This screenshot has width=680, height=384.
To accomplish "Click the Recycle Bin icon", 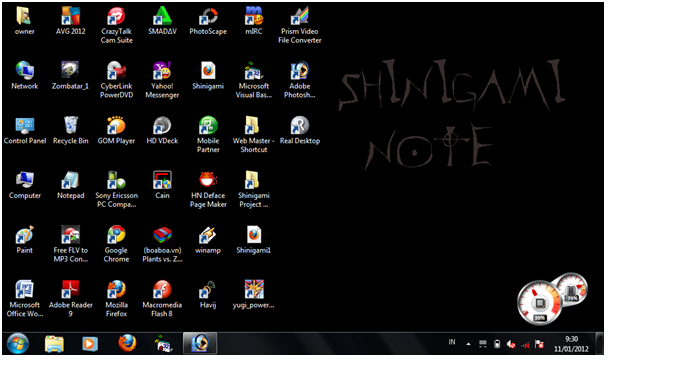I will 70,131.
